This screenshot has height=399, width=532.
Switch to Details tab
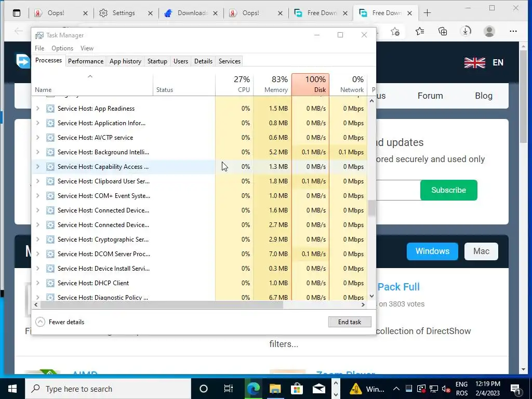click(x=203, y=61)
